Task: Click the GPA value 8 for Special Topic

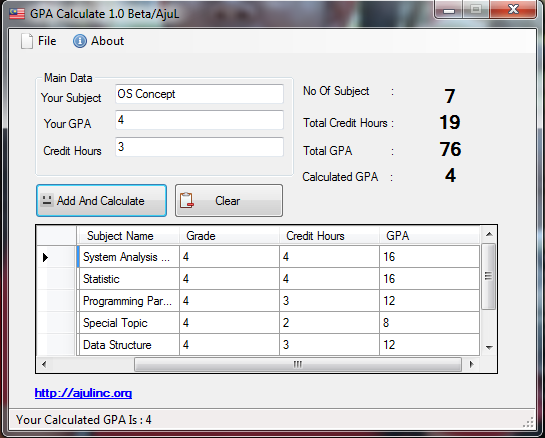Action: [430, 323]
